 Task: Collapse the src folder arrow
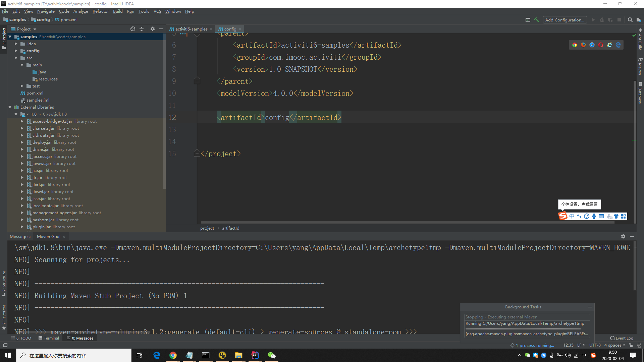[x=16, y=58]
